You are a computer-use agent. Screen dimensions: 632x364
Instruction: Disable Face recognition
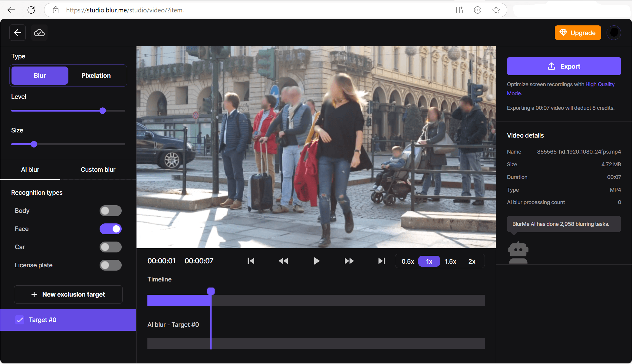tap(110, 229)
